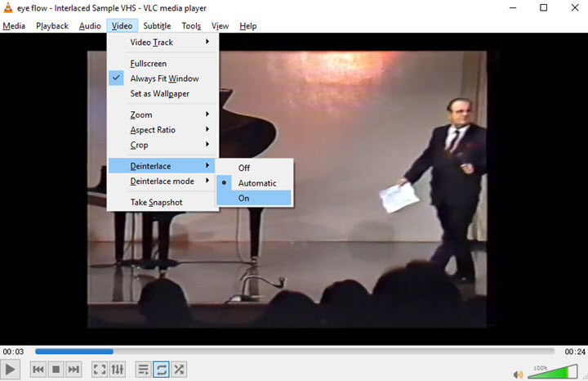
Task: Open the View menu
Action: [220, 26]
